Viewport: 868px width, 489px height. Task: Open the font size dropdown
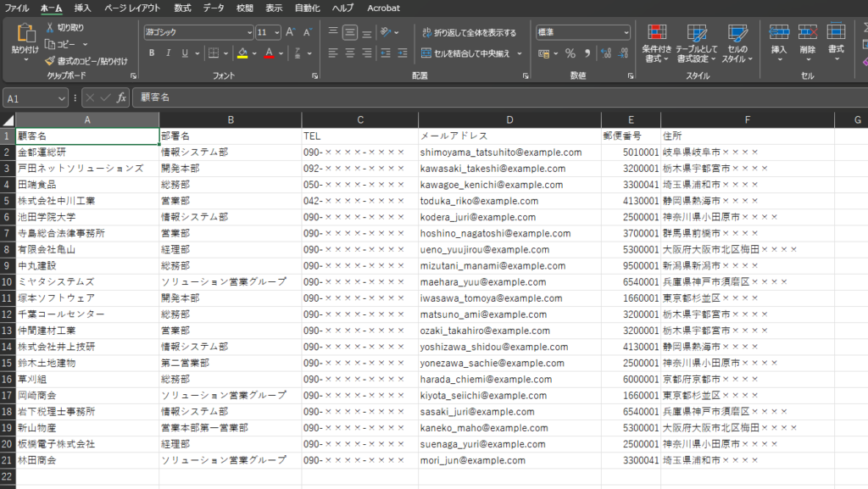click(x=275, y=32)
